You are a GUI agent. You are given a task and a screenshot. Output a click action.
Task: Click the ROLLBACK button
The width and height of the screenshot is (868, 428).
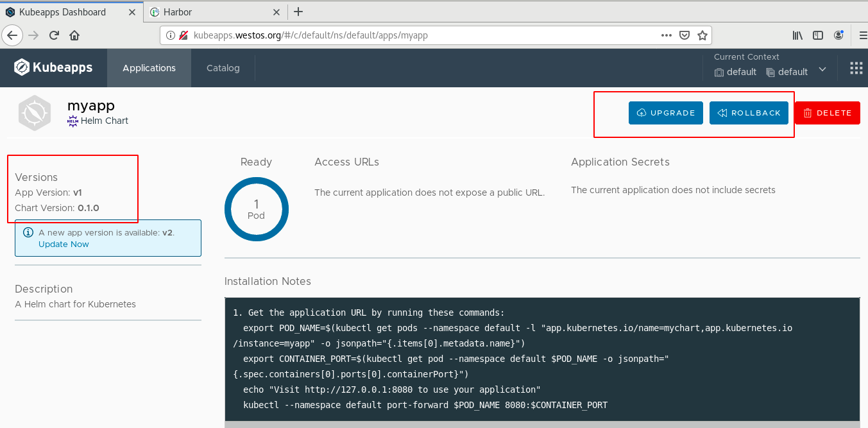click(749, 113)
